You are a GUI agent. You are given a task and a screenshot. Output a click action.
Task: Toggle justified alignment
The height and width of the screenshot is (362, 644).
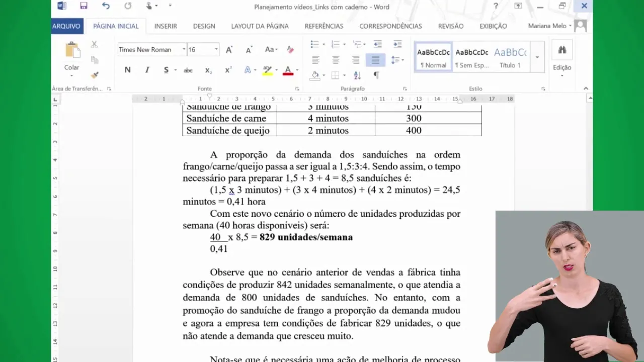pyautogui.click(x=375, y=60)
